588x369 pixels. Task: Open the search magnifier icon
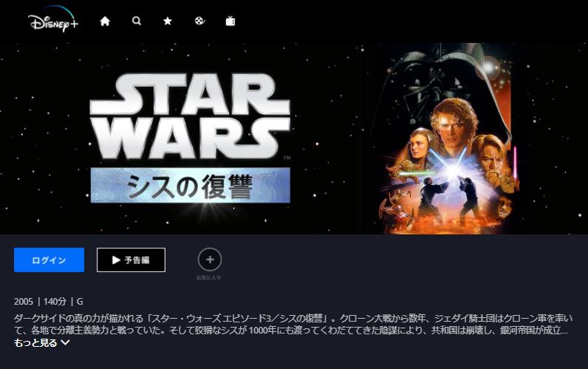click(137, 21)
